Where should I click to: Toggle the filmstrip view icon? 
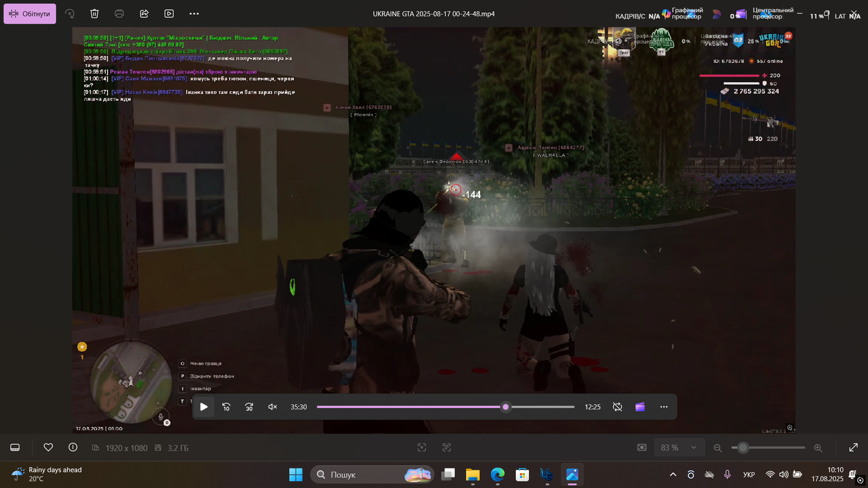(15, 447)
